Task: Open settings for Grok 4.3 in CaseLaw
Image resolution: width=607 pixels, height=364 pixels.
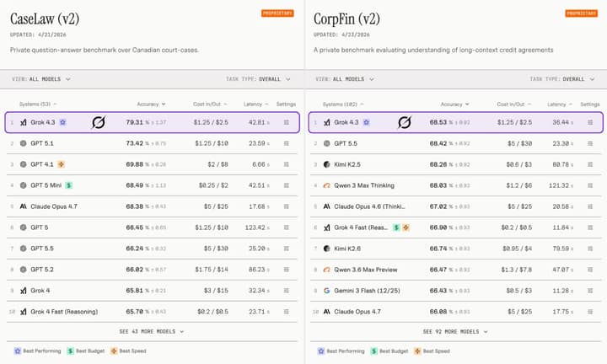Action: pyautogui.click(x=287, y=122)
